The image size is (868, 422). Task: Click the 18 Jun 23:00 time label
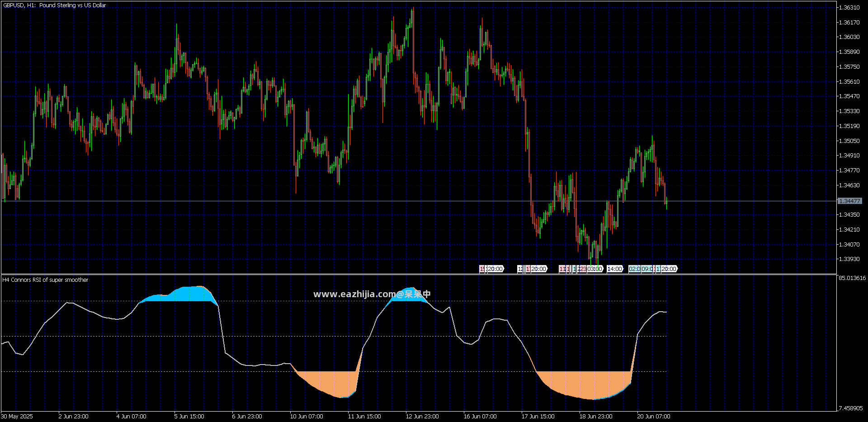tap(596, 416)
